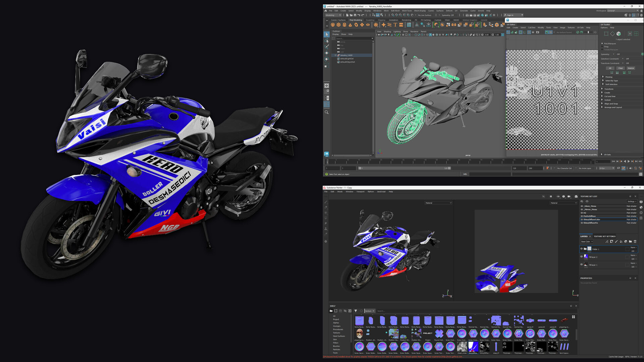The width and height of the screenshot is (644, 362).
Task: Open Maya's Mesh Tools menu
Action: 407,11
